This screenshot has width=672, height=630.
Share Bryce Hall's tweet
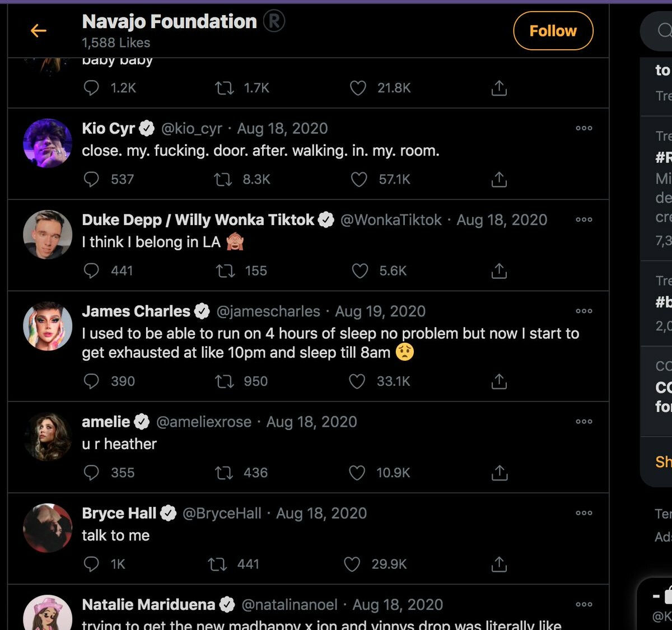point(499,564)
